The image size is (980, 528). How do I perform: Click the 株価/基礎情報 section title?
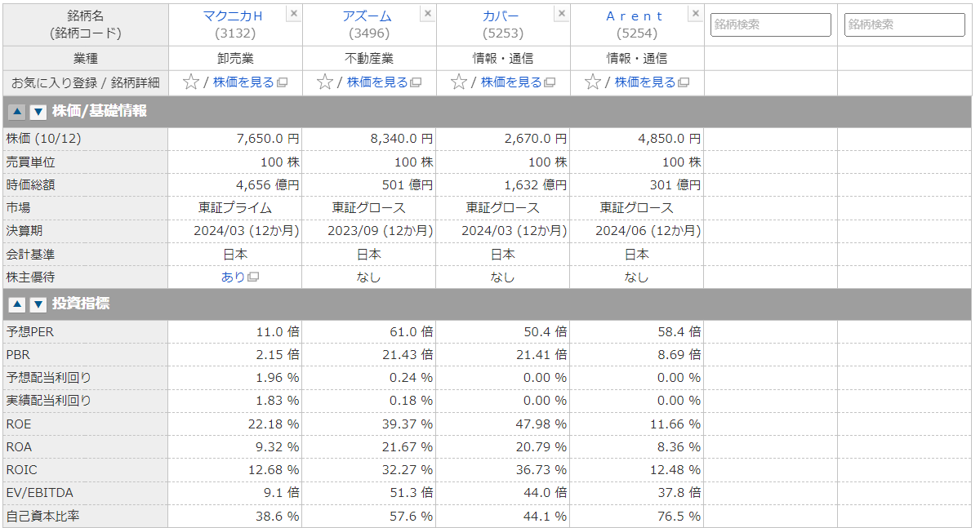pos(100,111)
